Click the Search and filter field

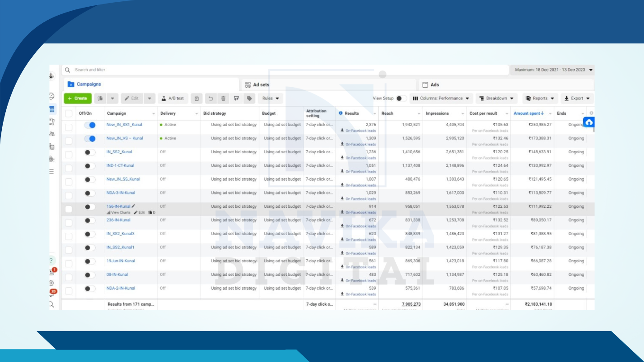pos(286,70)
